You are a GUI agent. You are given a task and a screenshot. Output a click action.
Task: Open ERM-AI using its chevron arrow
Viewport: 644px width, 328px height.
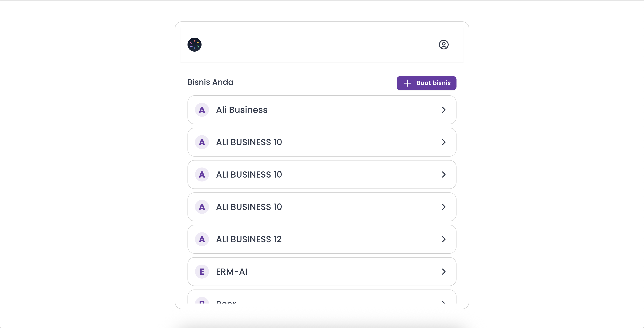coord(444,272)
